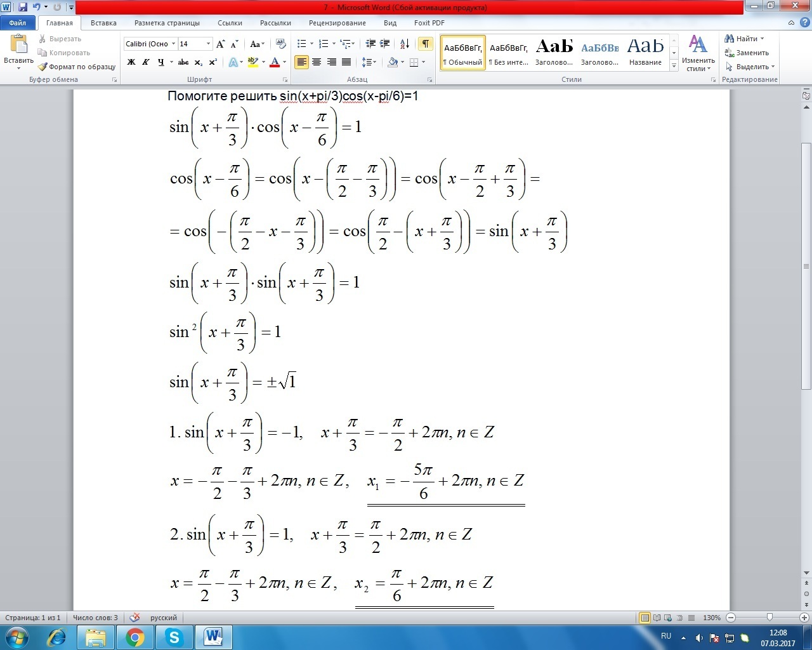This screenshot has height=650, width=812.
Task: Open the font name dropdown (Calibri)
Action: point(173,44)
